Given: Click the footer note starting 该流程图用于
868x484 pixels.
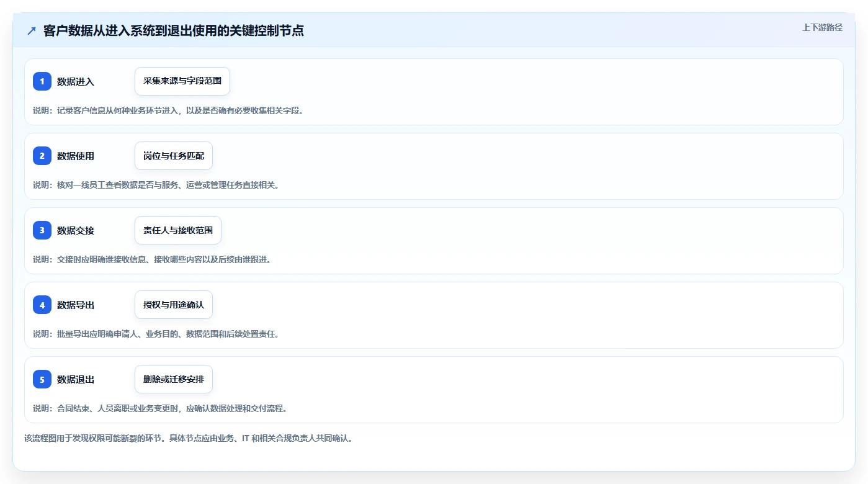Looking at the screenshot, I should (189, 438).
